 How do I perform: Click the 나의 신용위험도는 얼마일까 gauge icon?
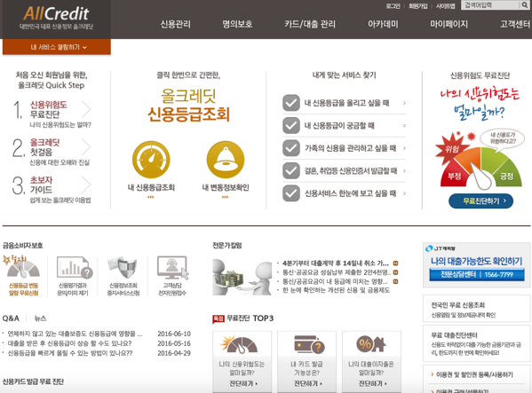(240, 344)
